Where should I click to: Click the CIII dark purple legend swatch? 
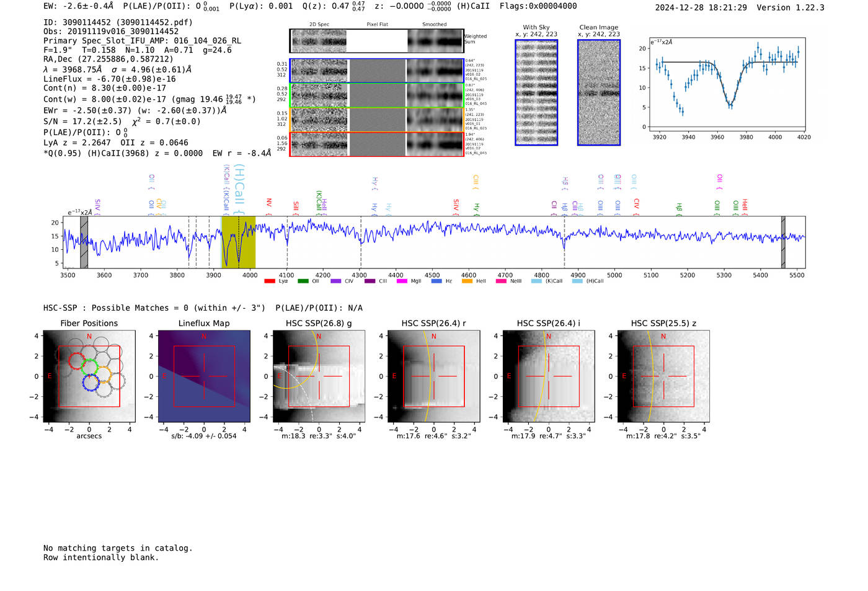click(x=370, y=281)
